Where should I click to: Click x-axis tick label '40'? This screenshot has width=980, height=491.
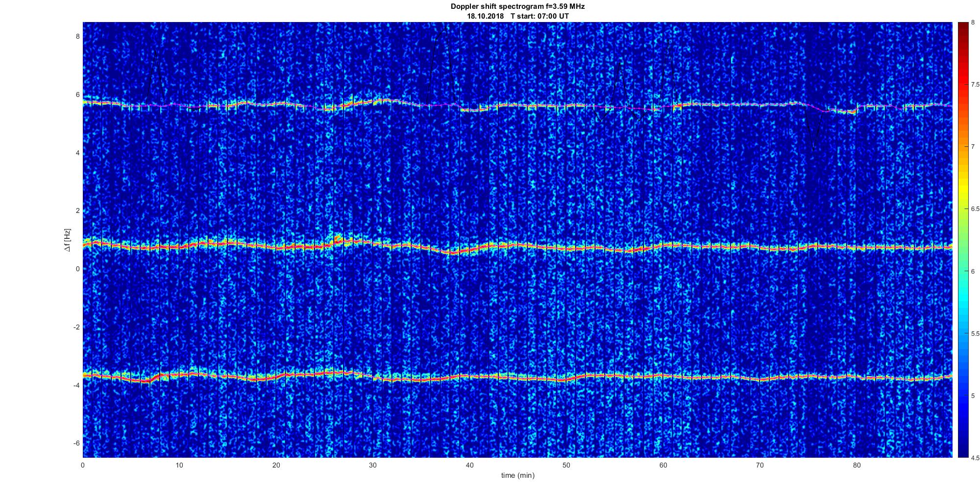pyautogui.click(x=469, y=466)
